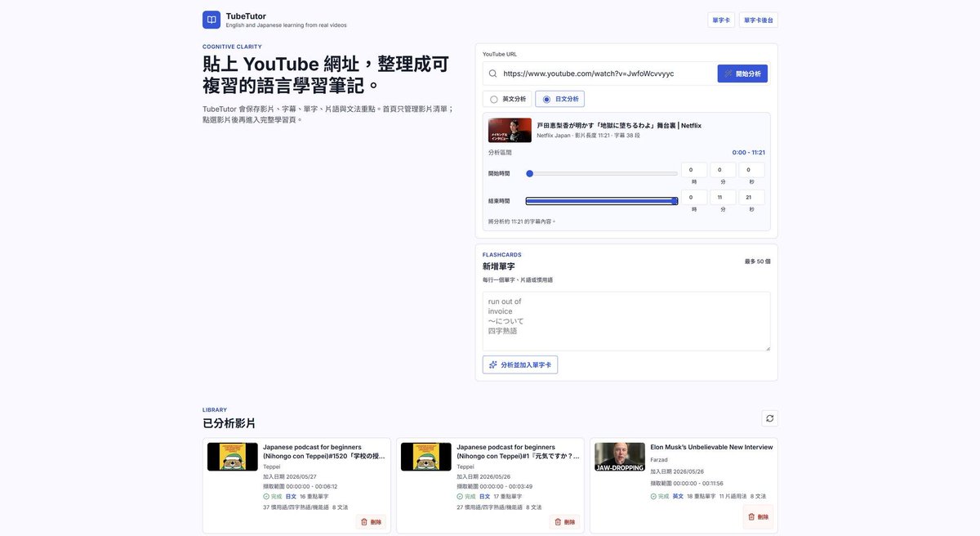The width and height of the screenshot is (980, 536).
Task: Open Elon Musk JAW-DROPPING thumbnail
Action: 620,457
